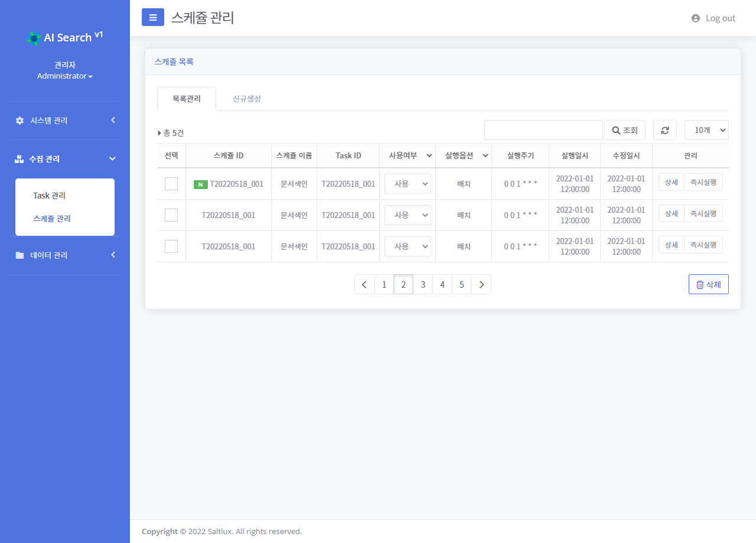Click the 시스템 관리 gear icon
The height and width of the screenshot is (543, 756).
click(x=19, y=121)
